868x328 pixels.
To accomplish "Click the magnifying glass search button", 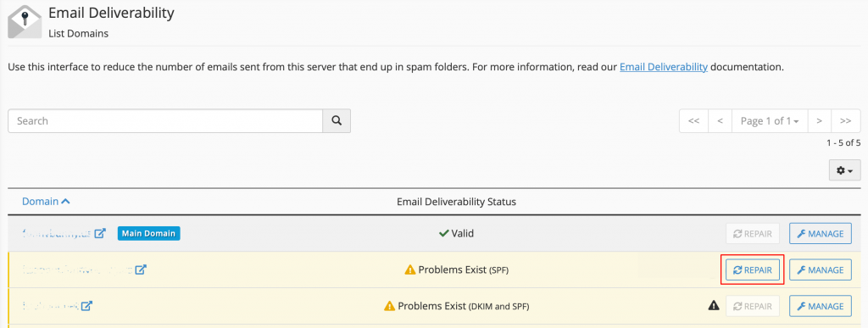I will [x=337, y=120].
